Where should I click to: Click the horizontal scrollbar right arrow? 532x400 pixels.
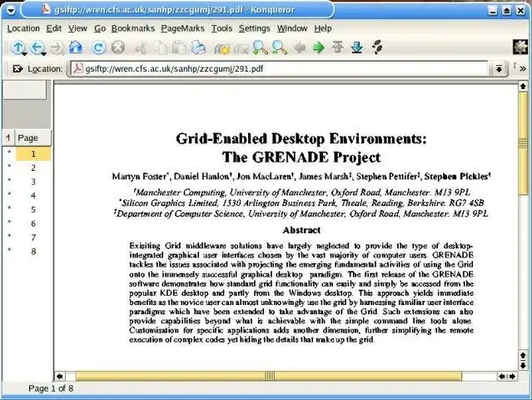[512, 376]
